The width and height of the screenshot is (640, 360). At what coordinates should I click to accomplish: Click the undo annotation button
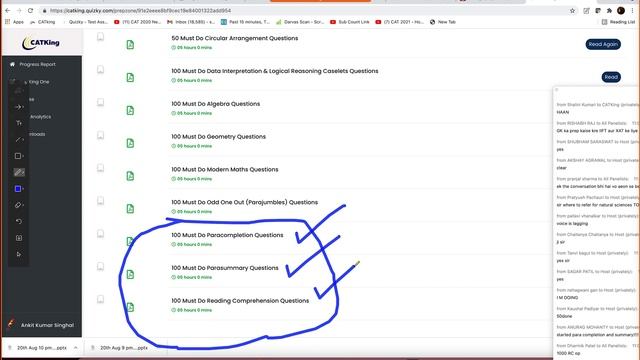pos(19,221)
